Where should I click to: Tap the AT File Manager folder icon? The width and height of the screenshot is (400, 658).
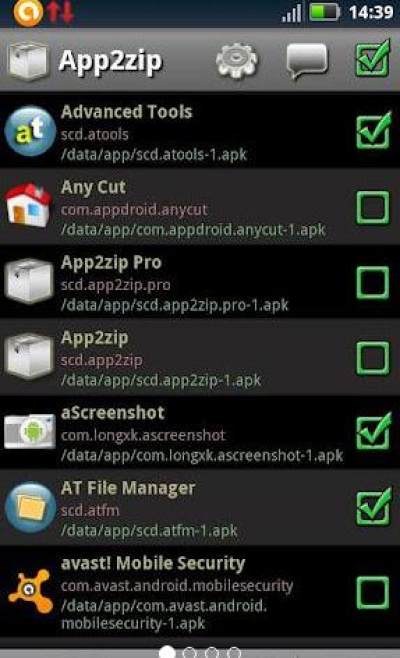[x=30, y=507]
